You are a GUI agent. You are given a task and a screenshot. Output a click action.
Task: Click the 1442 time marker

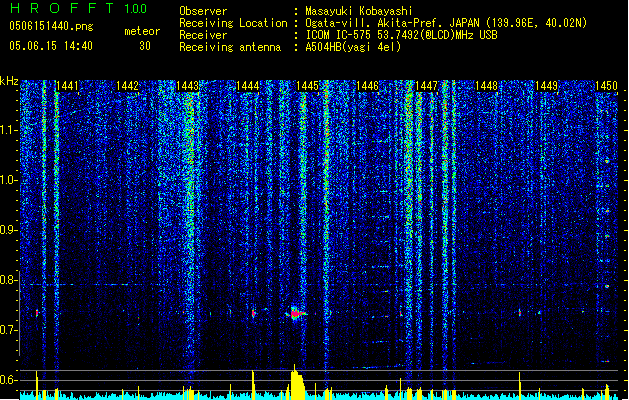[x=127, y=86]
